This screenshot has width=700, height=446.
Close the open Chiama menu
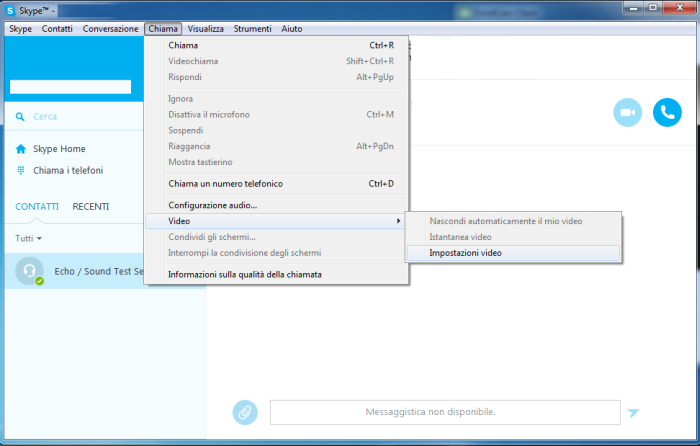(x=163, y=29)
